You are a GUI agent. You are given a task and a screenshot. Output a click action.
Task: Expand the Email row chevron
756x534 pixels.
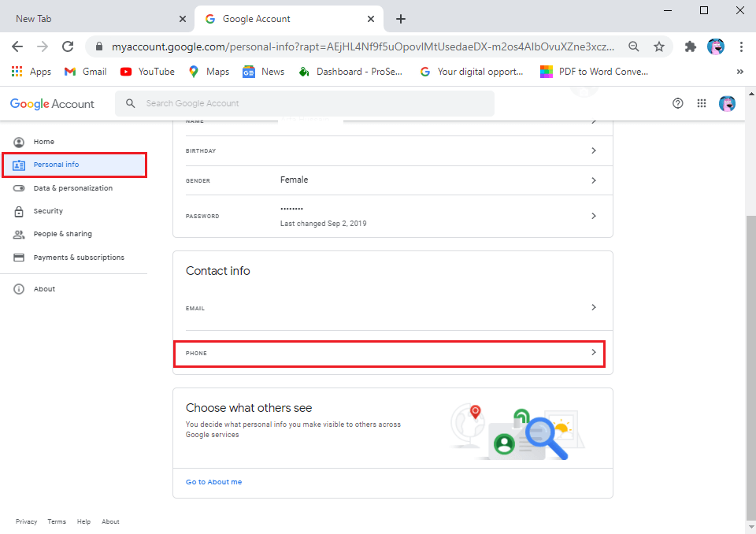click(594, 307)
